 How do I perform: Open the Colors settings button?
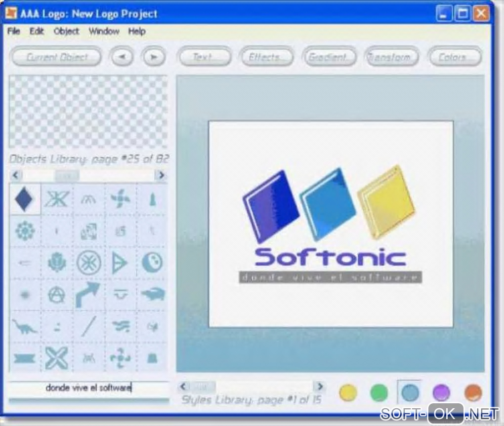(455, 57)
